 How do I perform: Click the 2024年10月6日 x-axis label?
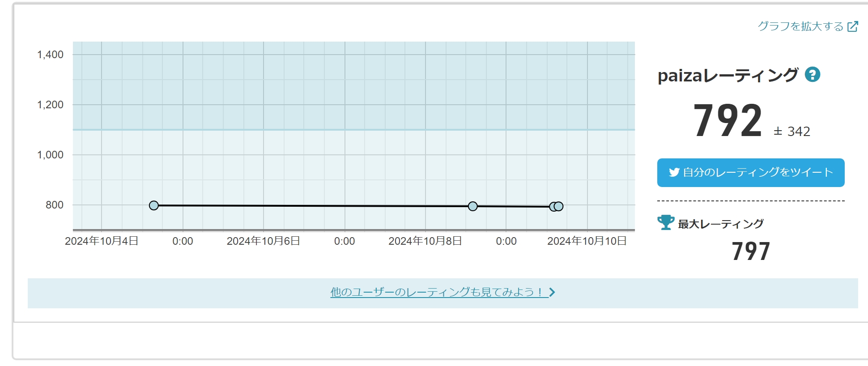pyautogui.click(x=263, y=241)
